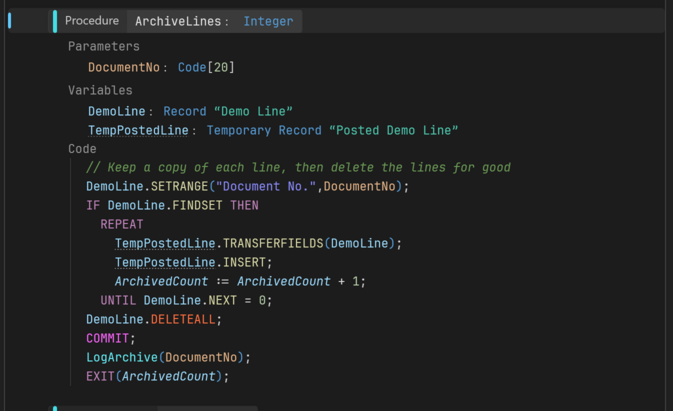Click the "Code" section heading
The width and height of the screenshot is (673, 411).
tap(82, 149)
